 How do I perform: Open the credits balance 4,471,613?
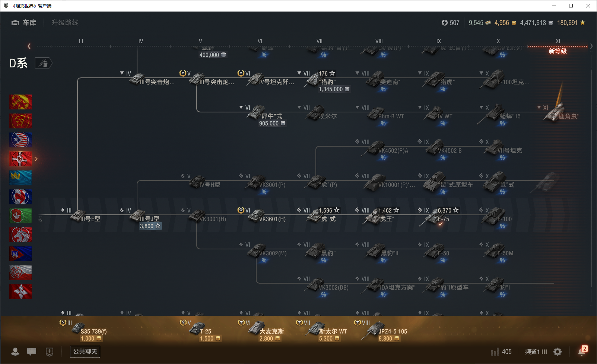536,23
